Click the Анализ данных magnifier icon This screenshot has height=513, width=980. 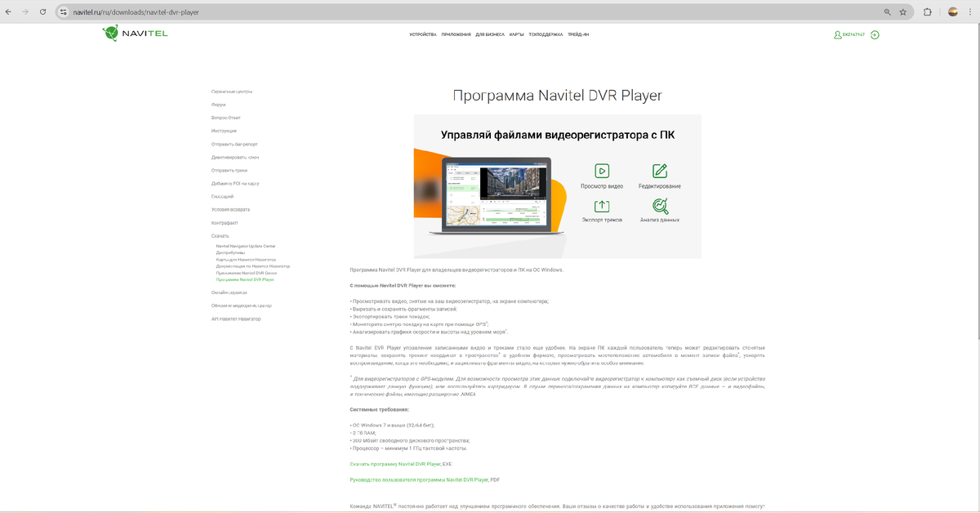660,206
